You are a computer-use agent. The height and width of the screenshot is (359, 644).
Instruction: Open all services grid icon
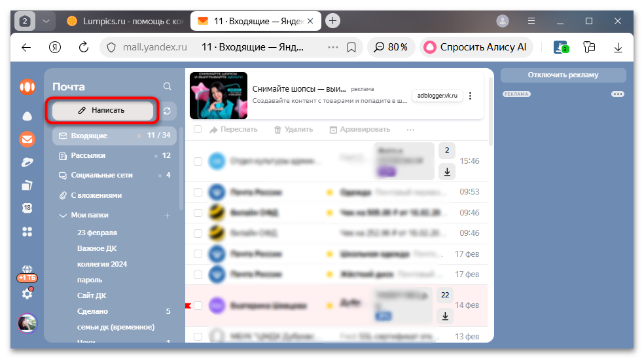27,231
